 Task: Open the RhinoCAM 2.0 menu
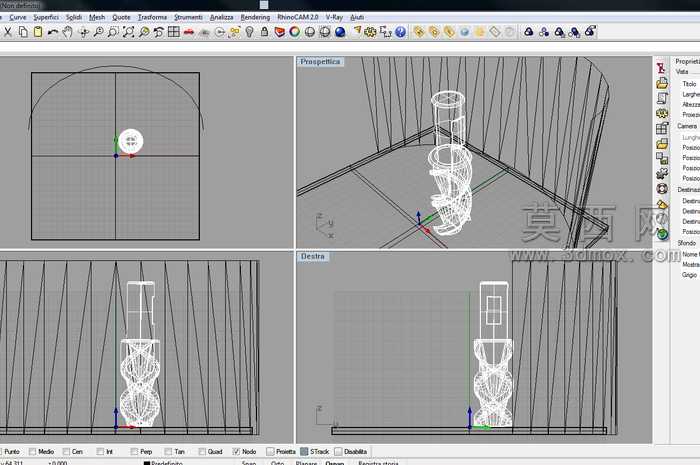pos(297,17)
